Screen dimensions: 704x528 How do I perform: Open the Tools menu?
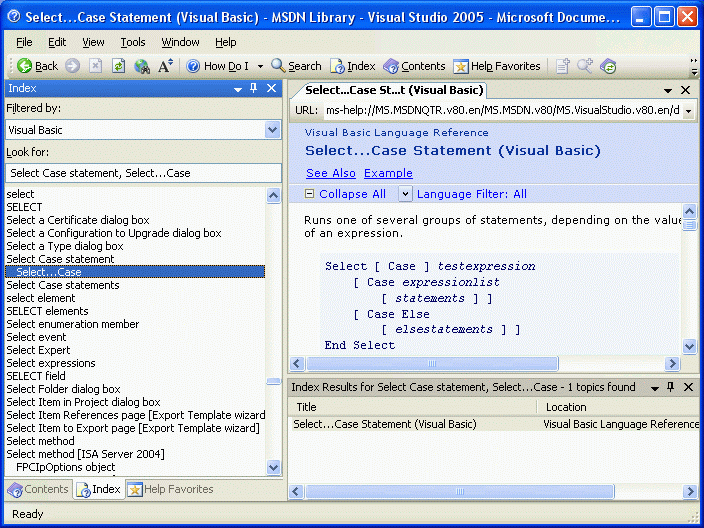[x=133, y=42]
